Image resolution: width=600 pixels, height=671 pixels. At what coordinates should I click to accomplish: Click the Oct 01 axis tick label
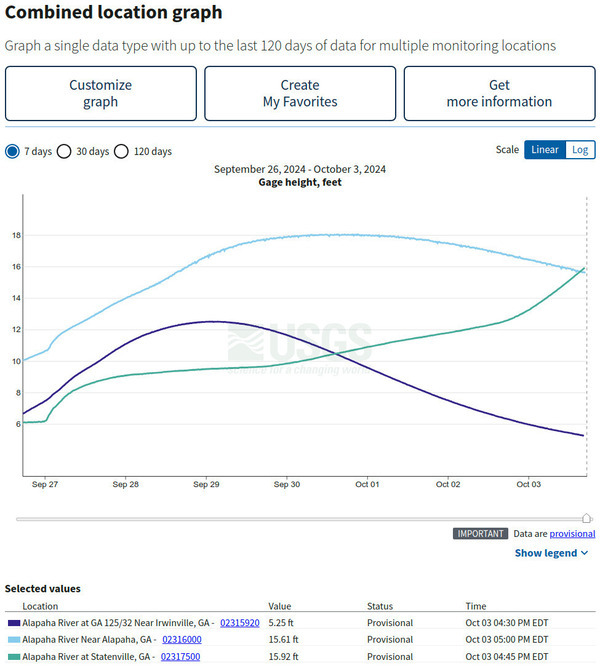(367, 484)
